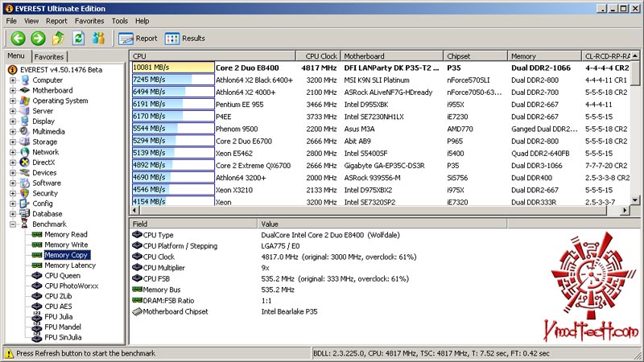Viewport: 644px width, 362px height.
Task: Sort by CPU Clock column header
Action: coord(318,56)
